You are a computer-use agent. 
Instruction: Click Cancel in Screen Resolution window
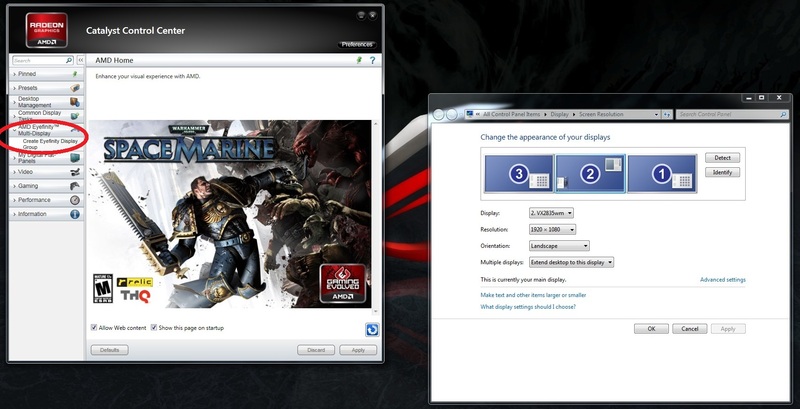pos(690,329)
